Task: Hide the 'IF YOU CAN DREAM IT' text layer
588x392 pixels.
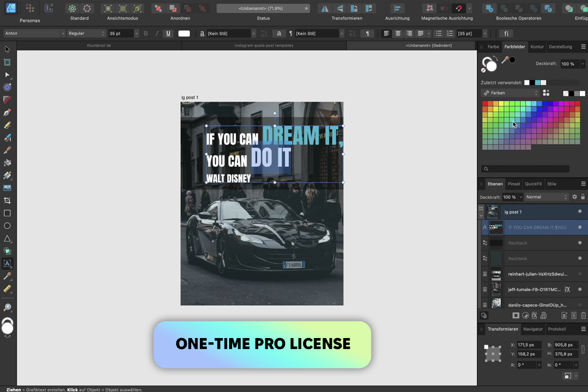Action: click(580, 227)
